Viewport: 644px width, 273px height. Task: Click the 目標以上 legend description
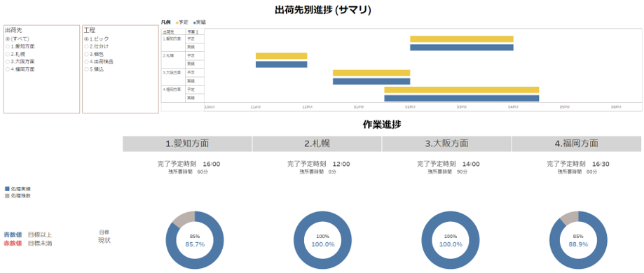point(40,234)
